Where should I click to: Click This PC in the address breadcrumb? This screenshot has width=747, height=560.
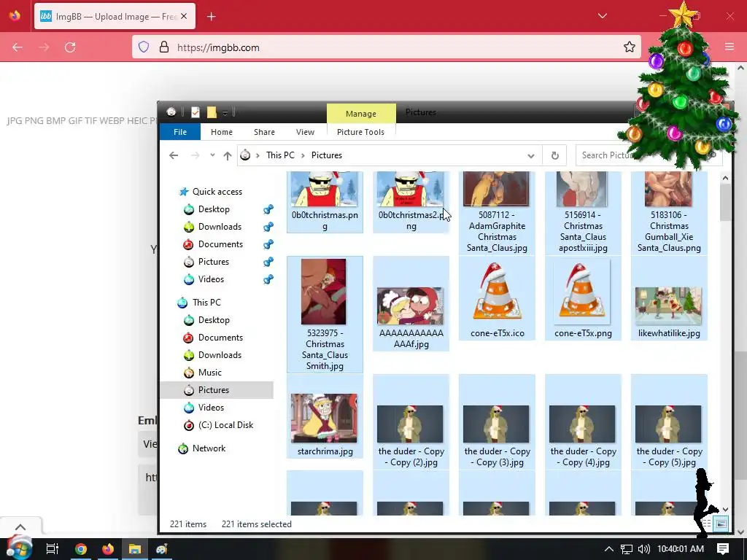280,155
